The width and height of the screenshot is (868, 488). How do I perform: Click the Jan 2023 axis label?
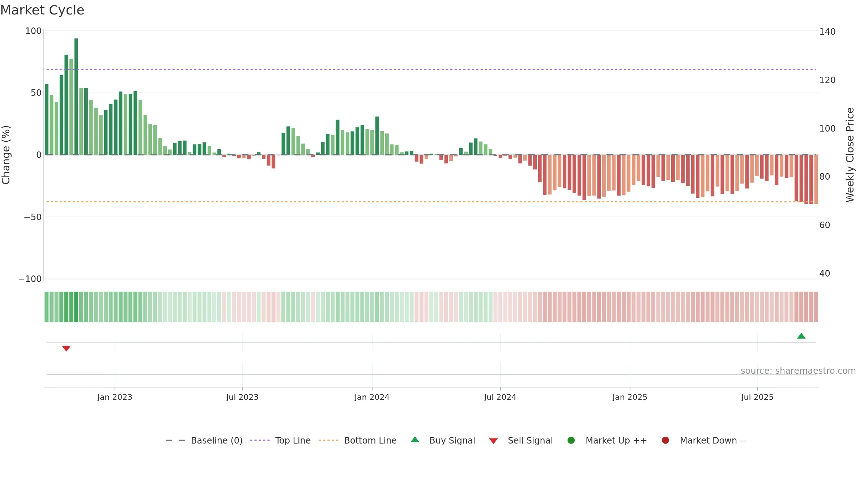pyautogui.click(x=115, y=397)
